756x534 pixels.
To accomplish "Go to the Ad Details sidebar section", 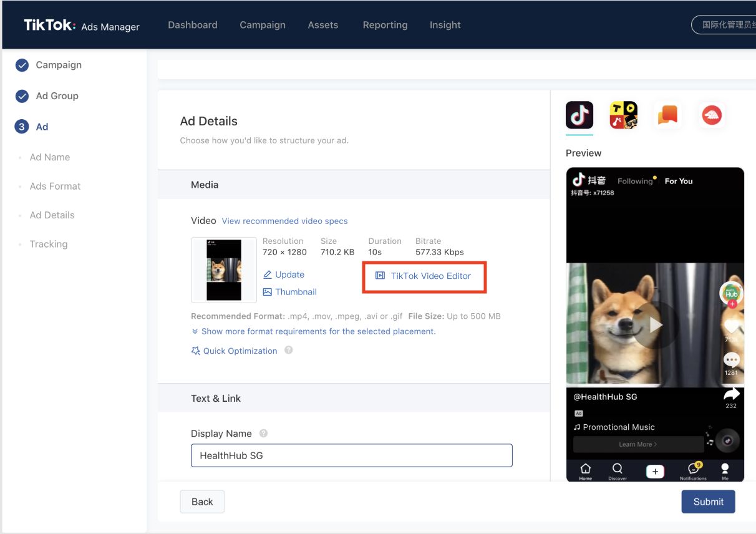I will coord(52,215).
